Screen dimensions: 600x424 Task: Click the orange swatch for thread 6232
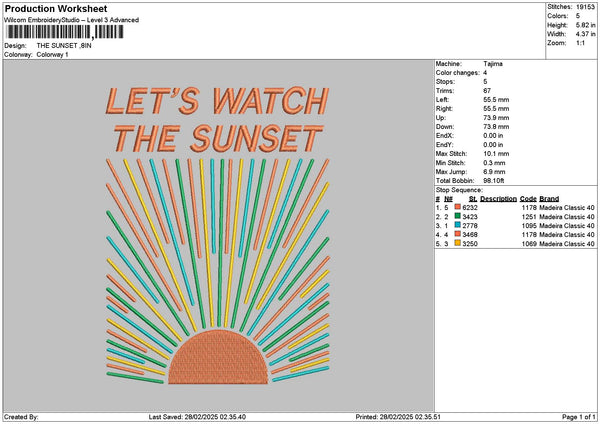[458, 207]
